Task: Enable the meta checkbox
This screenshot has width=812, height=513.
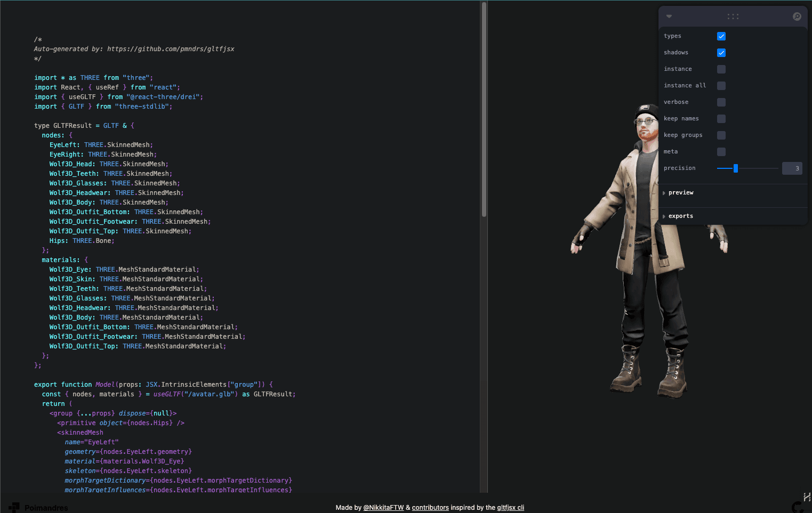Action: coord(721,151)
